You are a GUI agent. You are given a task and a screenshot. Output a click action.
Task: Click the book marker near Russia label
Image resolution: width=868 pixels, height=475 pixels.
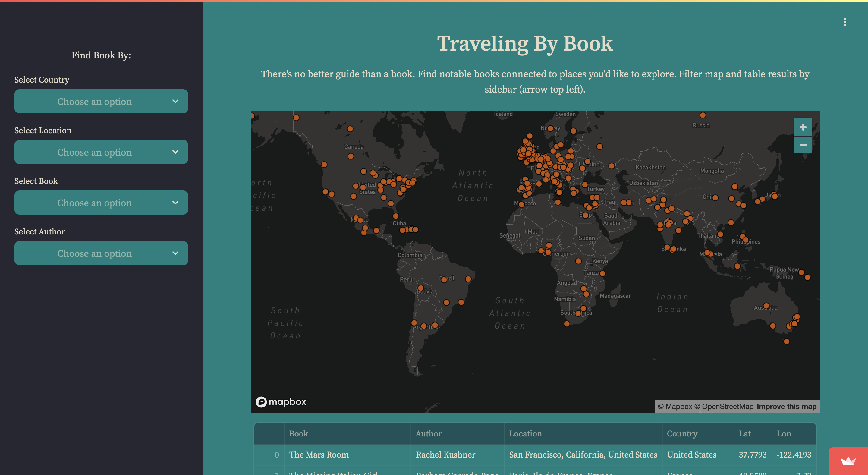pyautogui.click(x=703, y=115)
